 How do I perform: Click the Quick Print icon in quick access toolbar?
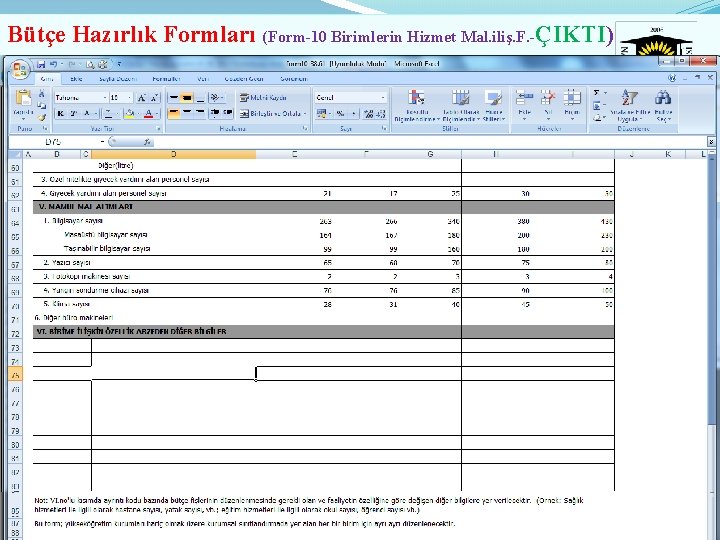click(x=103, y=64)
